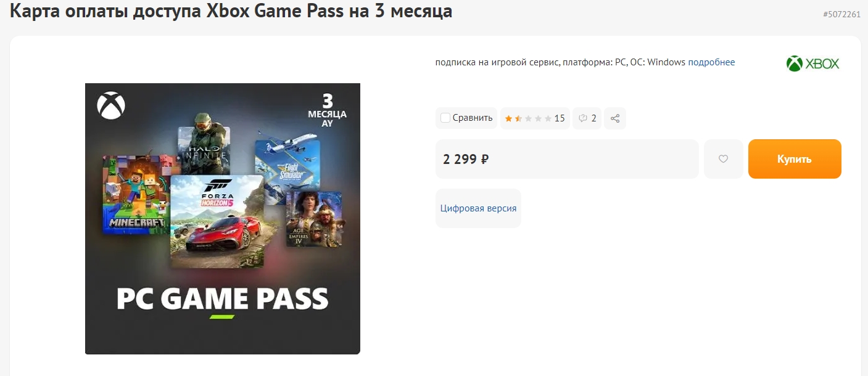Tick the Сравнить checkbox
868x376 pixels.
445,118
